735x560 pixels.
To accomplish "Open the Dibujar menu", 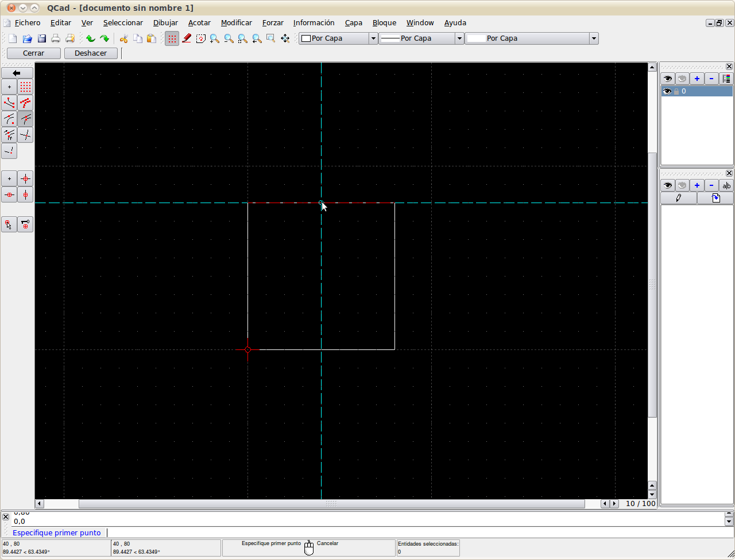I will coord(165,22).
